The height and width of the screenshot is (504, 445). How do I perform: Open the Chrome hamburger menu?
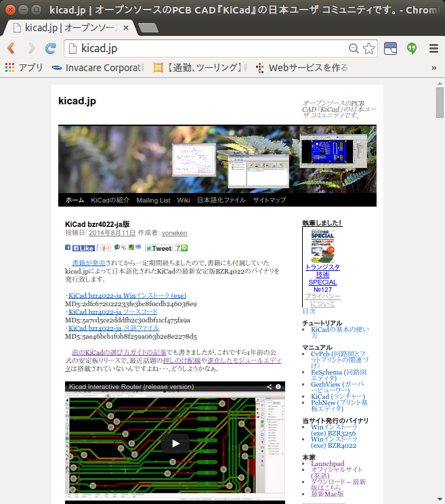(x=433, y=49)
